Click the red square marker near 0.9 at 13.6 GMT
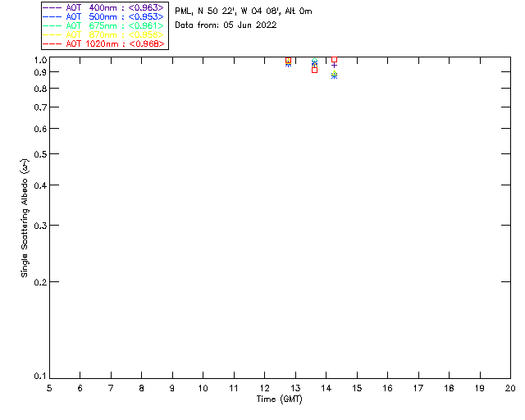This screenshot has width=525, height=420. click(314, 71)
